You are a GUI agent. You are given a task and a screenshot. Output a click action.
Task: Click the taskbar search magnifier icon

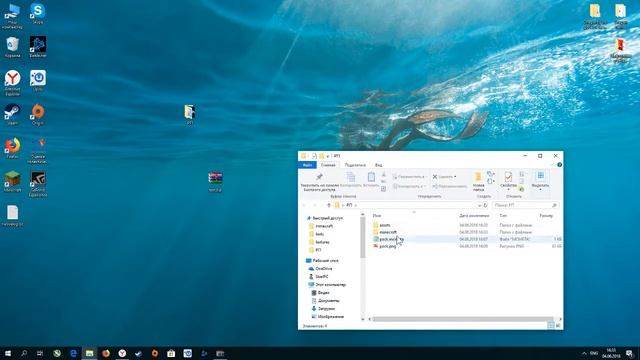point(24,353)
